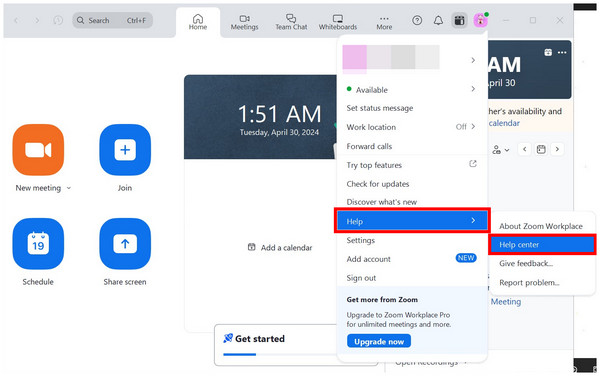Viewport: 600px width, 376px height.
Task: Open the Schedule calendar icon
Action: click(x=38, y=244)
